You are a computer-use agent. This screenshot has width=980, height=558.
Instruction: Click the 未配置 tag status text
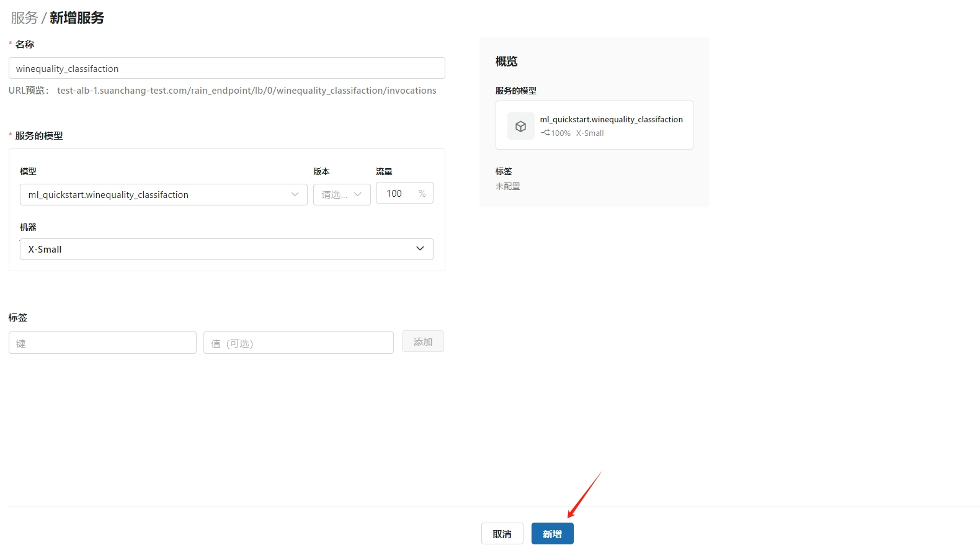[x=508, y=186]
